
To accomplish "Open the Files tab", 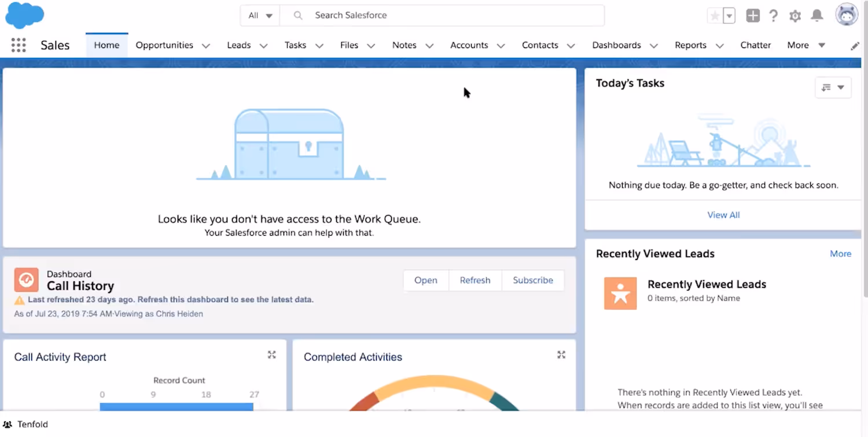I will point(349,45).
